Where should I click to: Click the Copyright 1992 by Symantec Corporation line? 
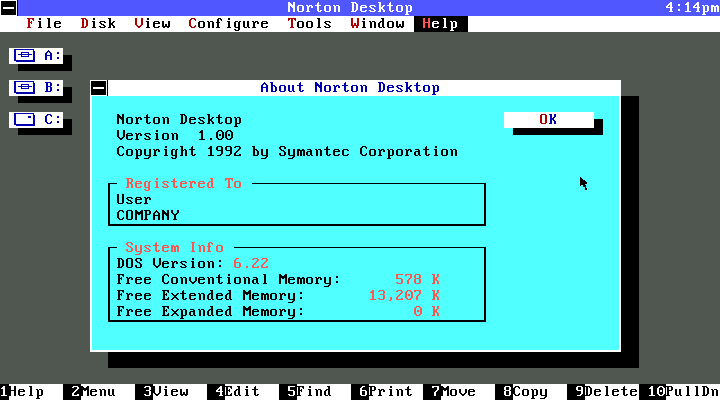(287, 152)
